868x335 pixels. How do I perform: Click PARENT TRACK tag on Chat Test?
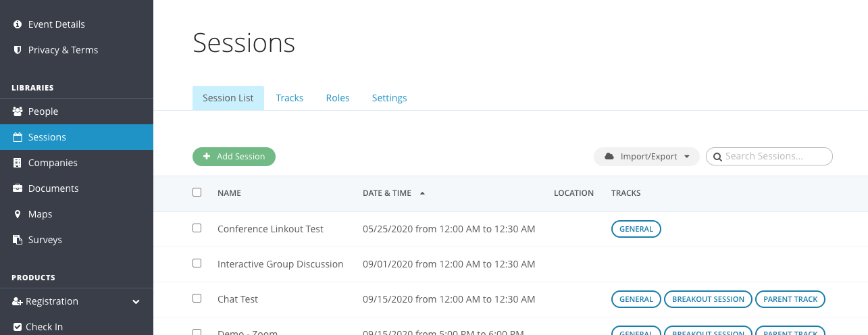(790, 299)
